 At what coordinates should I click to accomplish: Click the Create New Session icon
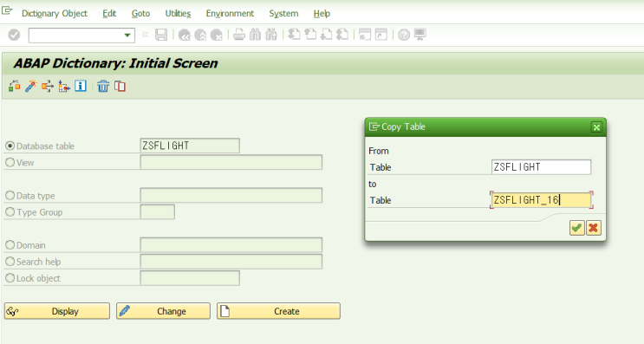coord(365,35)
